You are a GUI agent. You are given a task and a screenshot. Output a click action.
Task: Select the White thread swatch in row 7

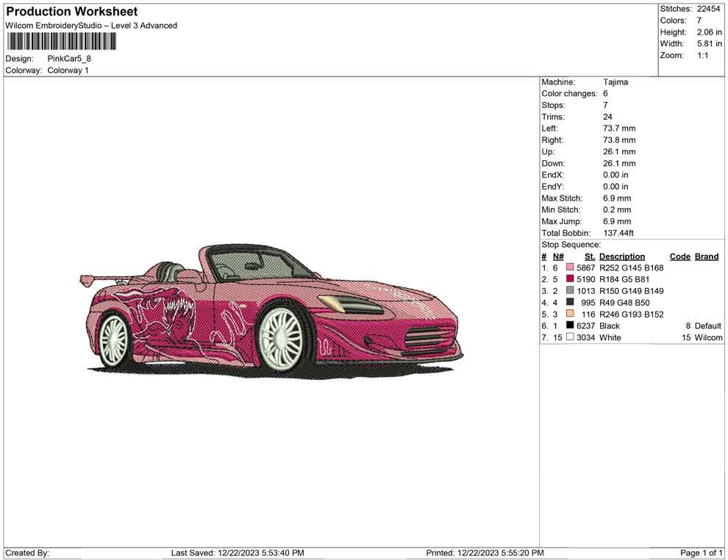pyautogui.click(x=568, y=337)
